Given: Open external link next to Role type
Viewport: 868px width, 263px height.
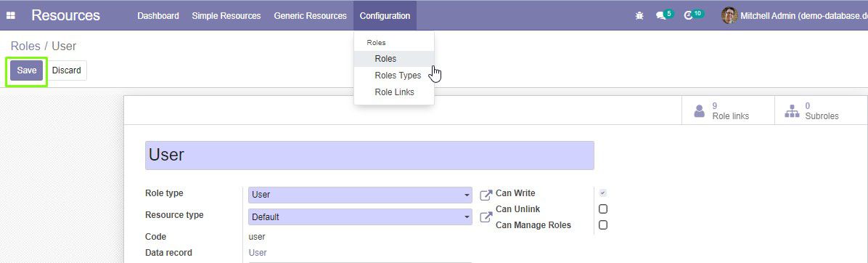Looking at the screenshot, I should 486,195.
